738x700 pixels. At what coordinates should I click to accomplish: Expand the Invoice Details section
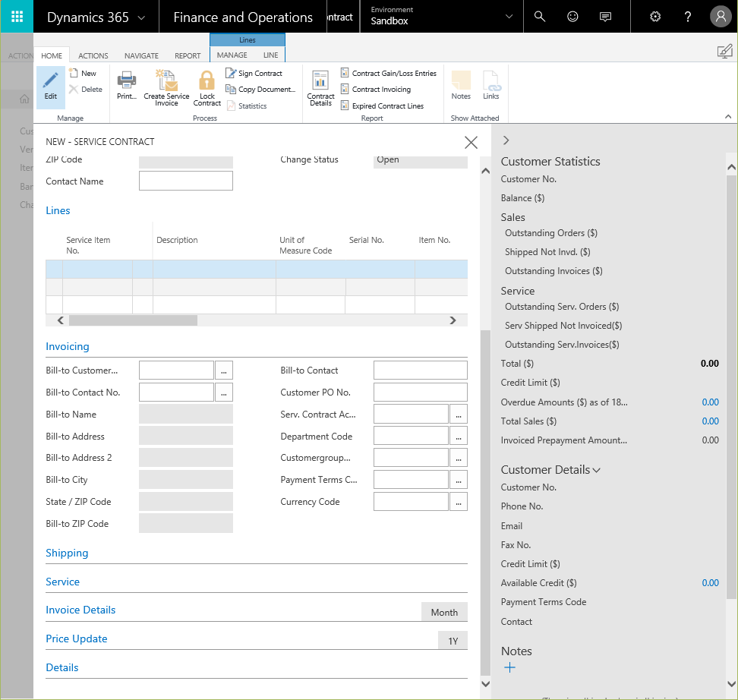80,610
